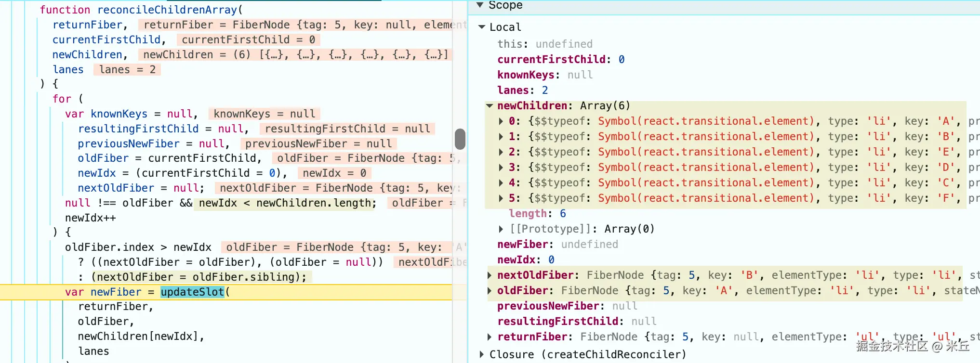Expand the nextOldFiber FiberNode entry
The width and height of the screenshot is (980, 363).
(490, 275)
